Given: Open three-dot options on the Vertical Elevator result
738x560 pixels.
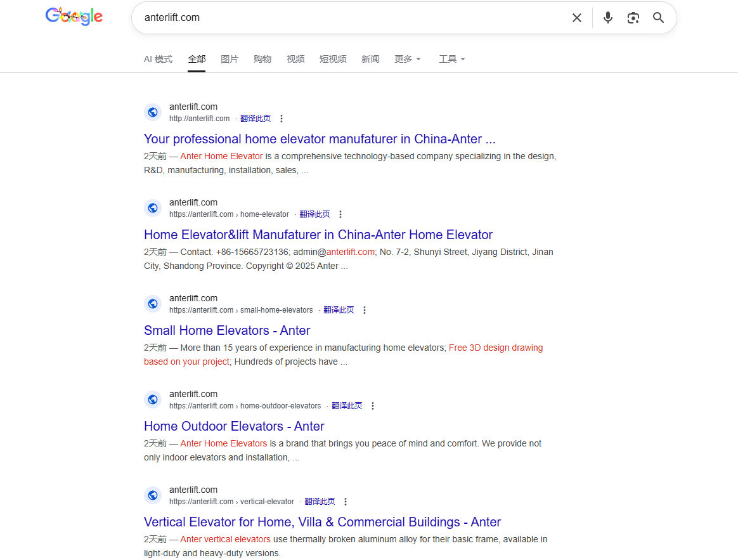Looking at the screenshot, I should pyautogui.click(x=345, y=501).
